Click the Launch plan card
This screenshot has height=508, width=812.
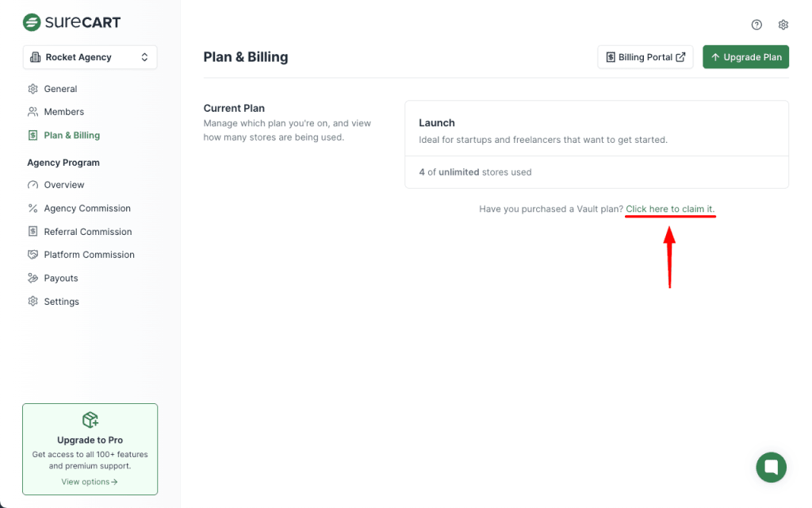tap(596, 131)
